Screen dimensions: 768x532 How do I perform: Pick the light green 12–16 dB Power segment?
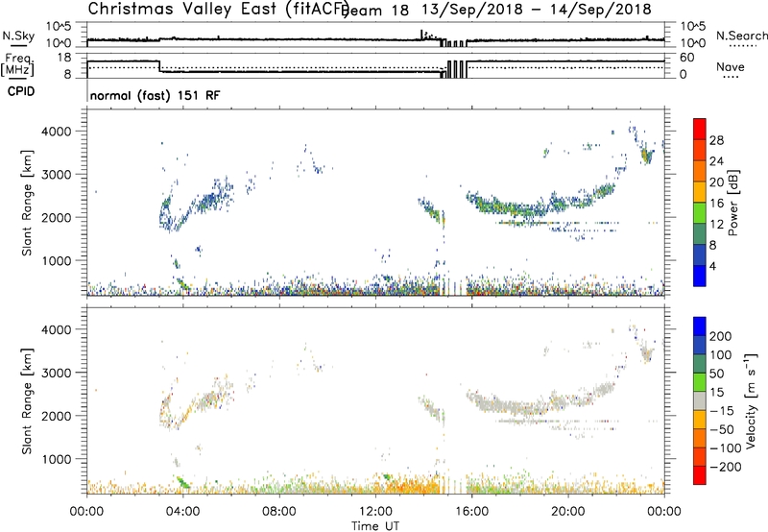[x=700, y=212]
